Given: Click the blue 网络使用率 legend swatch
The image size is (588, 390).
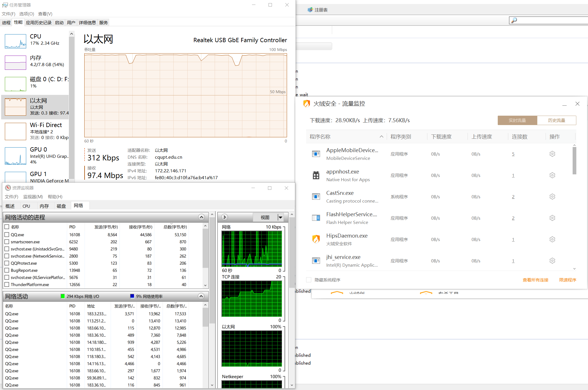Looking at the screenshot, I should [132, 296].
